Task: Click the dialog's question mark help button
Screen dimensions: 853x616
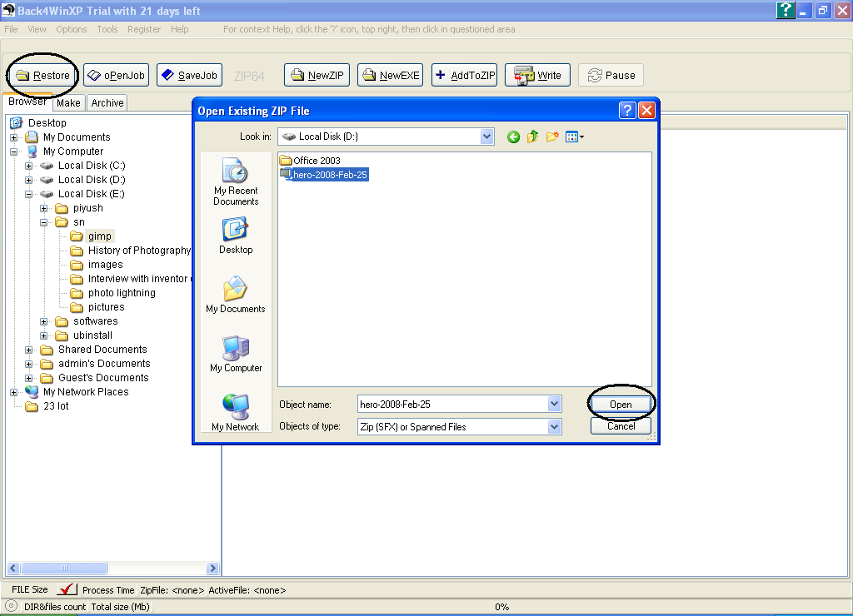Action: click(627, 111)
